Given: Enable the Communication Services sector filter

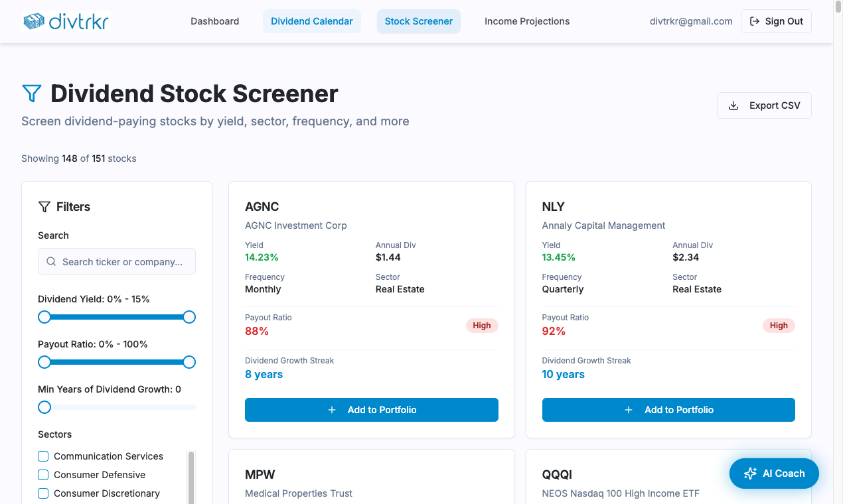Looking at the screenshot, I should [43, 456].
